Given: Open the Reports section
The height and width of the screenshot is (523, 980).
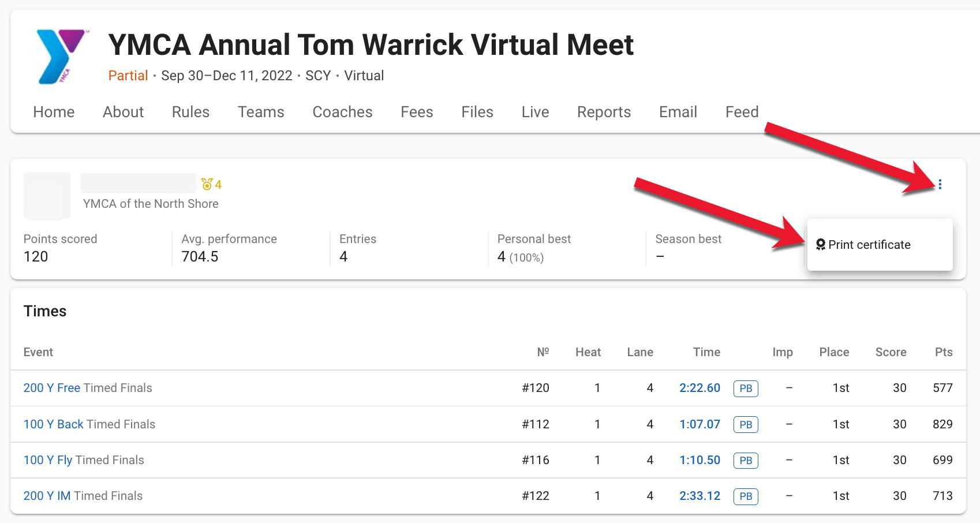Looking at the screenshot, I should (x=604, y=112).
